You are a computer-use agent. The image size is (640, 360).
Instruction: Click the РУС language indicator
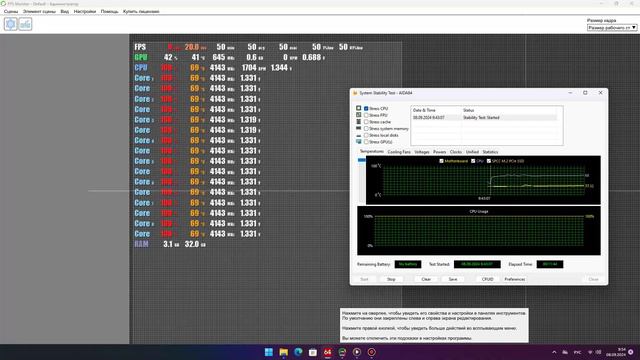point(578,352)
